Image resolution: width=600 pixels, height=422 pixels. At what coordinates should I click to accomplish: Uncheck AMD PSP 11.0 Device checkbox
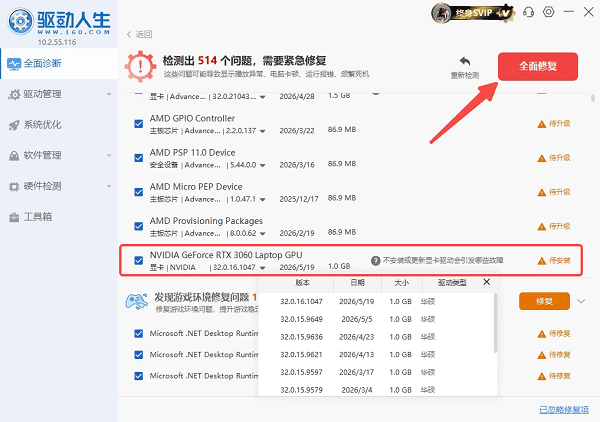[x=139, y=158]
